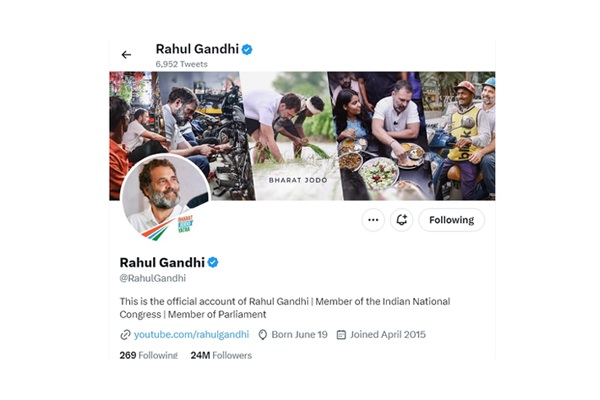
Task: View the 24M Followers list
Action: (221, 355)
